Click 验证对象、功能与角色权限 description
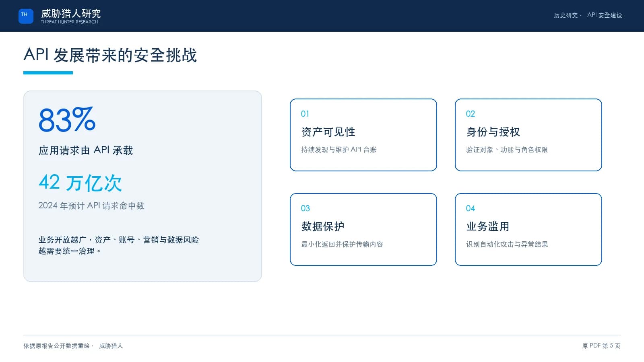Viewport: 644px width, 362px height. click(x=507, y=150)
